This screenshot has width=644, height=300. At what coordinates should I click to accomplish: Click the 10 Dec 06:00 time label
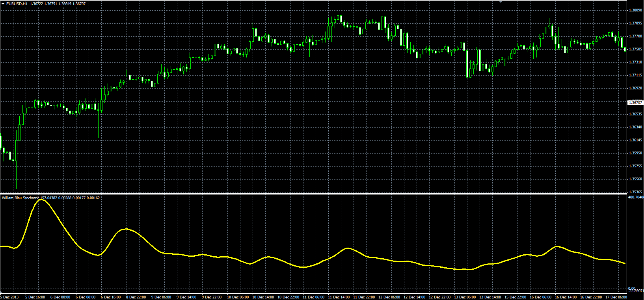[x=238, y=297]
